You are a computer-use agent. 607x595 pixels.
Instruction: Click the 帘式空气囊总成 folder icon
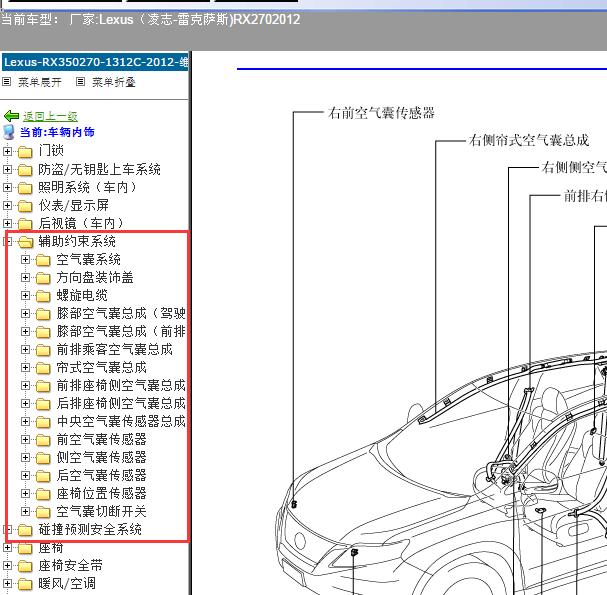click(43, 368)
